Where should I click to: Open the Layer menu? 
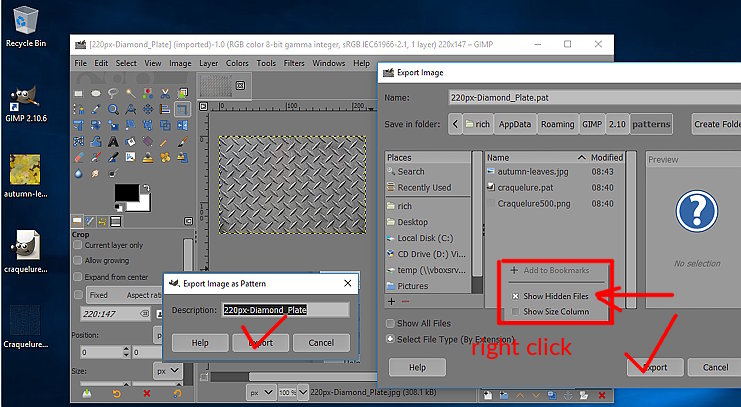[x=208, y=63]
